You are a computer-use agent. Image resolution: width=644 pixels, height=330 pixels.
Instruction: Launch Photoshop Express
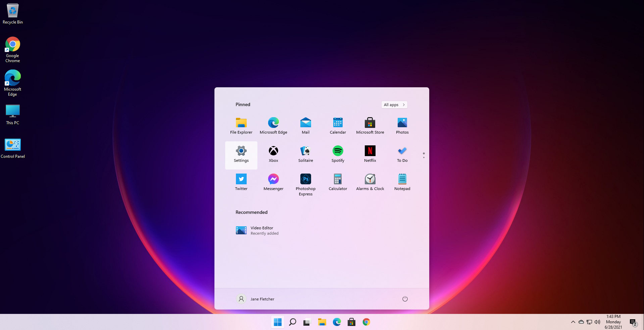[x=306, y=185]
